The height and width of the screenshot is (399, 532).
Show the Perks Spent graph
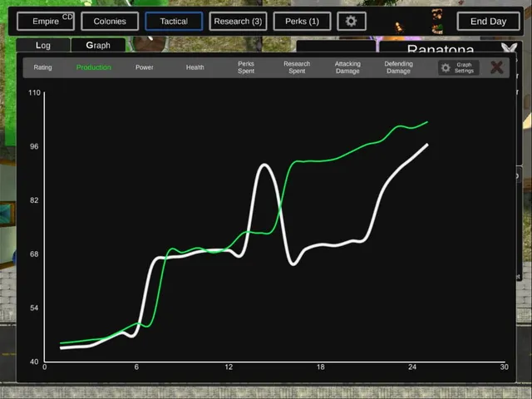click(246, 67)
